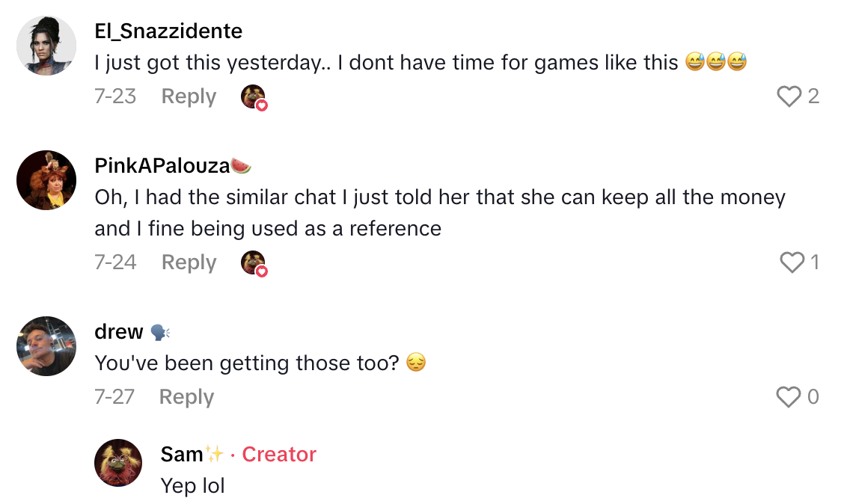The image size is (841, 504).
Task: Click the Sam creator username
Action: pyautogui.click(x=182, y=454)
